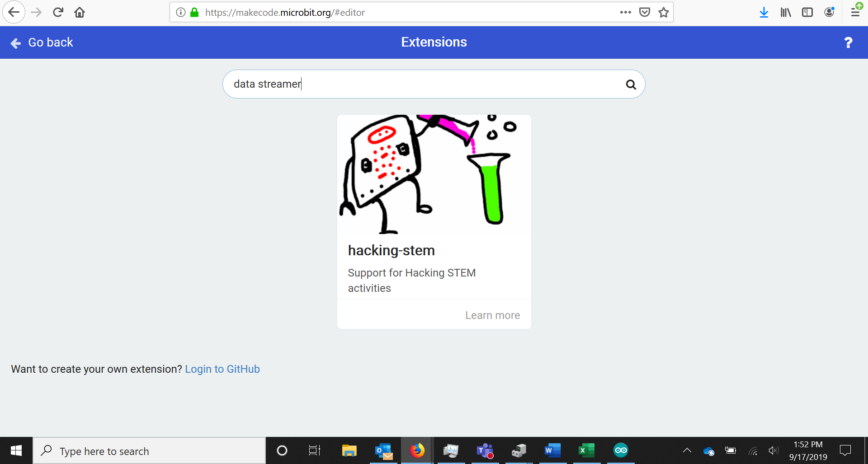
Task: Bookmark this page with the star icon
Action: click(663, 12)
